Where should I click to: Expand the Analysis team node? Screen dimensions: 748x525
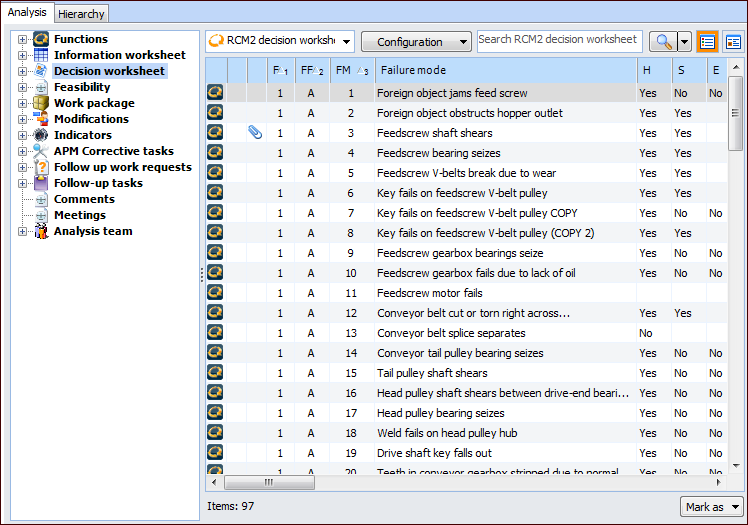(22, 231)
